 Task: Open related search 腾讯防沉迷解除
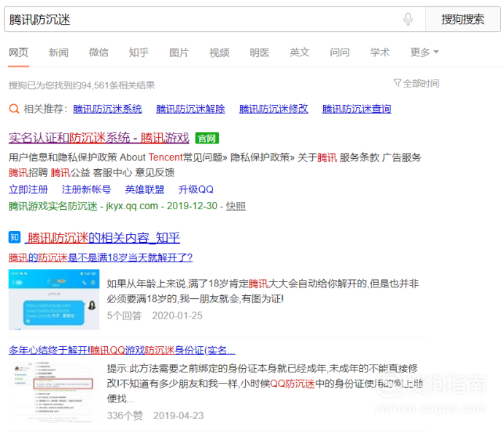click(190, 109)
